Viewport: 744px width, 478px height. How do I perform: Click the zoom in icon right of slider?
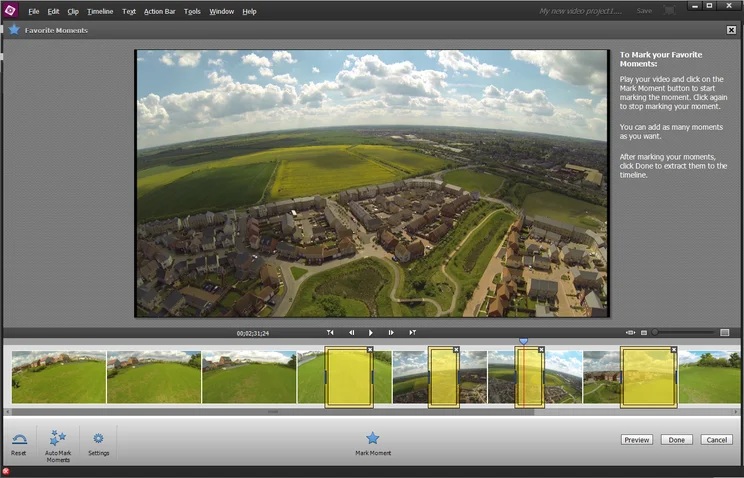click(x=725, y=333)
